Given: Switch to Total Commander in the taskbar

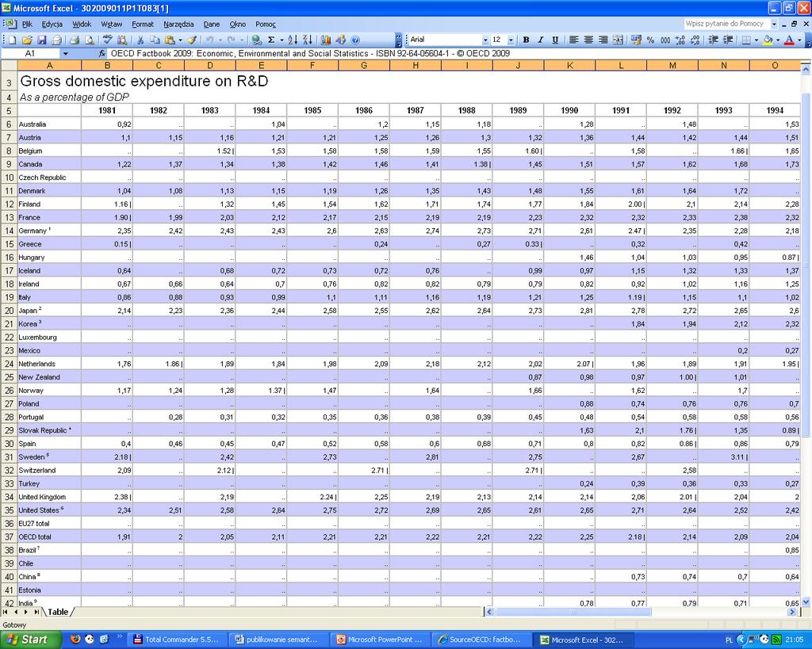Looking at the screenshot, I should click(x=178, y=639).
